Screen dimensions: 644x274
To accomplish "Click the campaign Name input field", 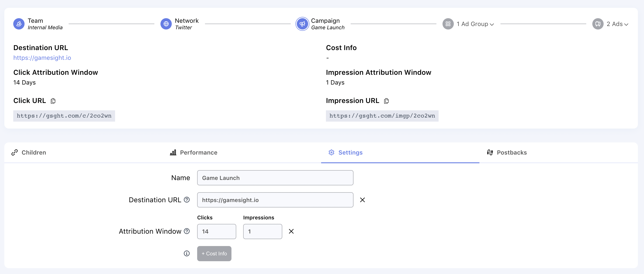I will (x=275, y=178).
